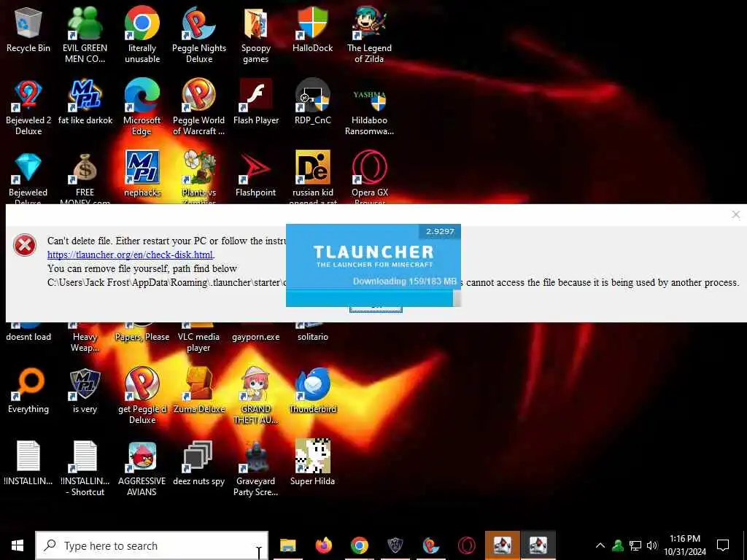Open Google Chrome from the taskbar
Image resolution: width=747 pixels, height=560 pixels.
coord(359,545)
